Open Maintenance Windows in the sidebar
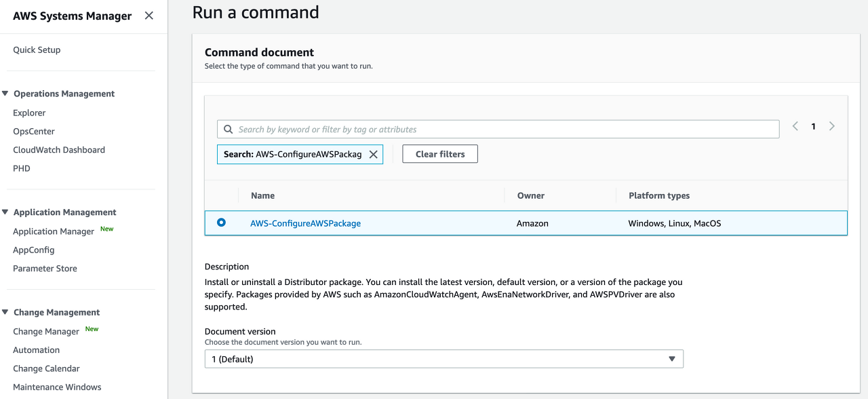868x399 pixels. 57,387
